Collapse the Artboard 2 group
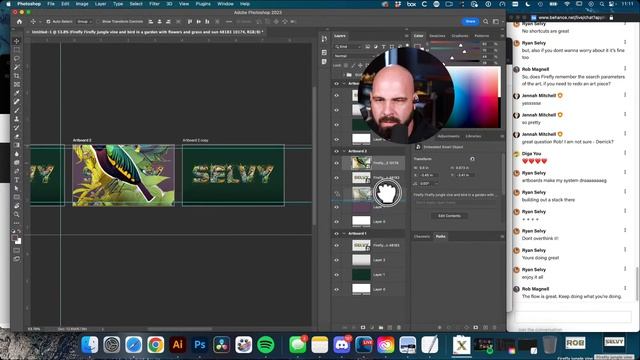This screenshot has width=640, height=360. coord(344,151)
